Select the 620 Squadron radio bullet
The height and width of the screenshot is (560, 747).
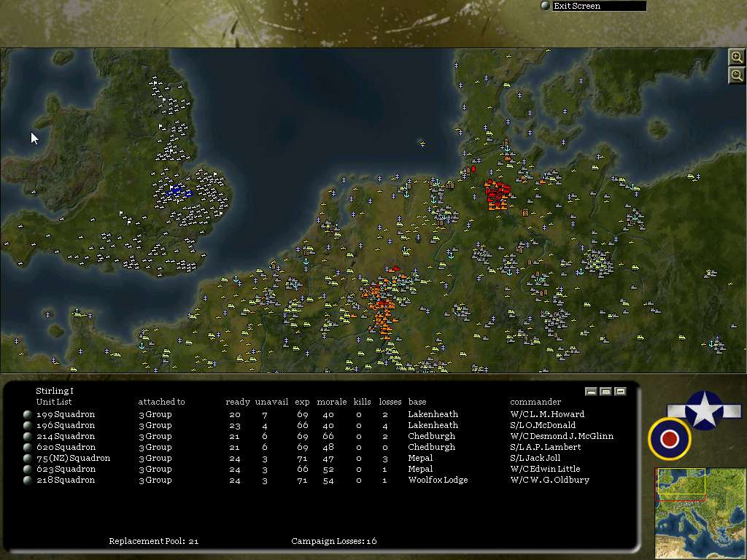click(28, 447)
